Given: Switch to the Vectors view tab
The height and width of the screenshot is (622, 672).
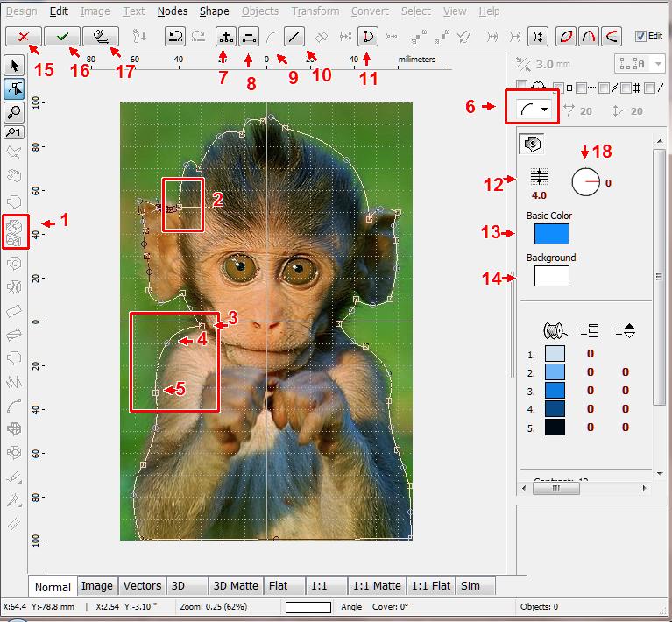Looking at the screenshot, I should [x=142, y=586].
